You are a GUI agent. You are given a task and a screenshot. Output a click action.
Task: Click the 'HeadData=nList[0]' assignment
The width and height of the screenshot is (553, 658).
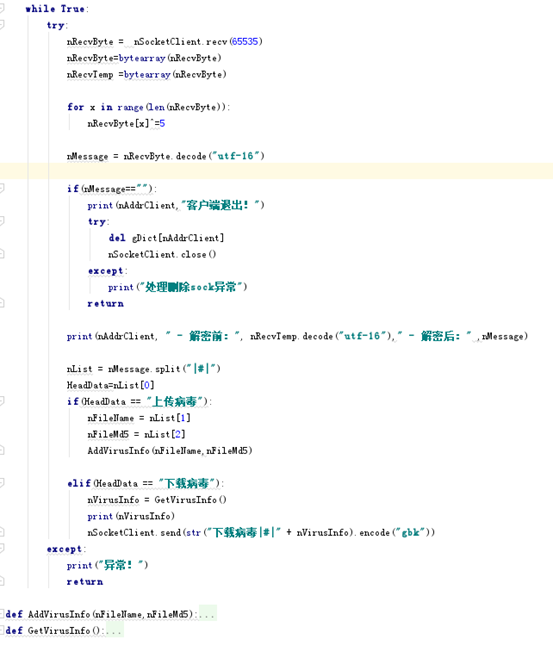[x=110, y=385]
